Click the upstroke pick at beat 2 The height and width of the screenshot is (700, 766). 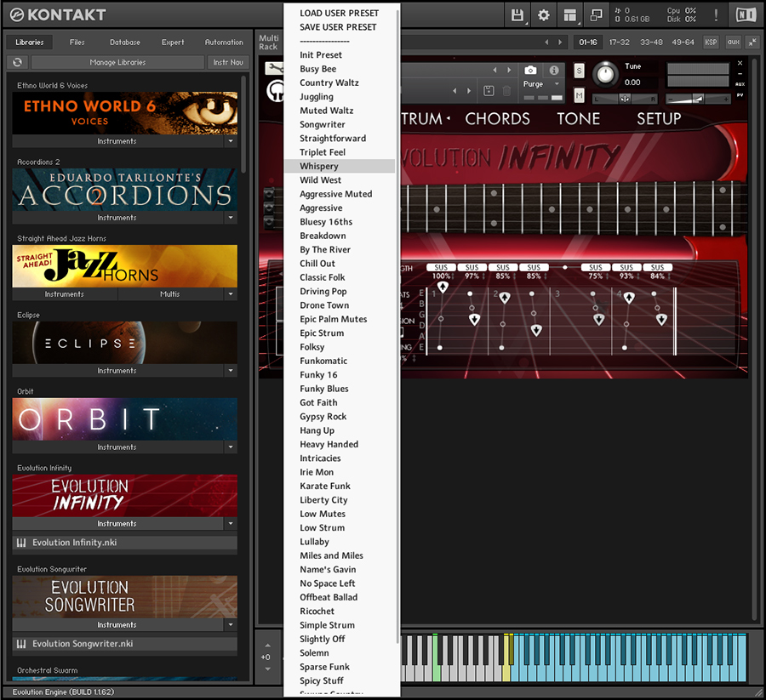pyautogui.click(x=505, y=298)
